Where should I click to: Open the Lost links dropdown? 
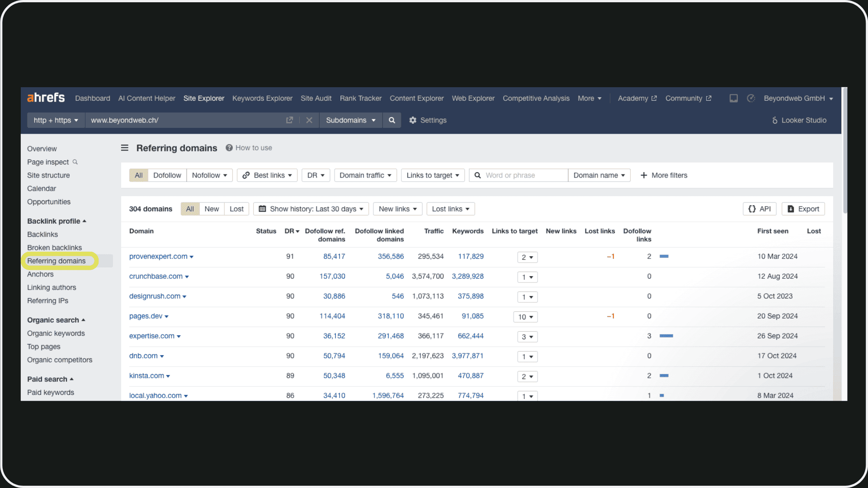point(451,209)
